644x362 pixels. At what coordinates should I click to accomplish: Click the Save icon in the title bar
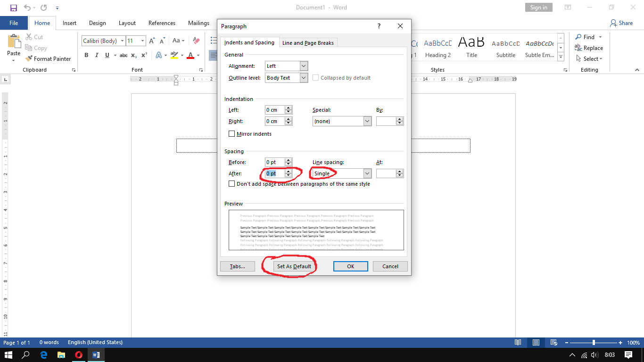pos(14,8)
